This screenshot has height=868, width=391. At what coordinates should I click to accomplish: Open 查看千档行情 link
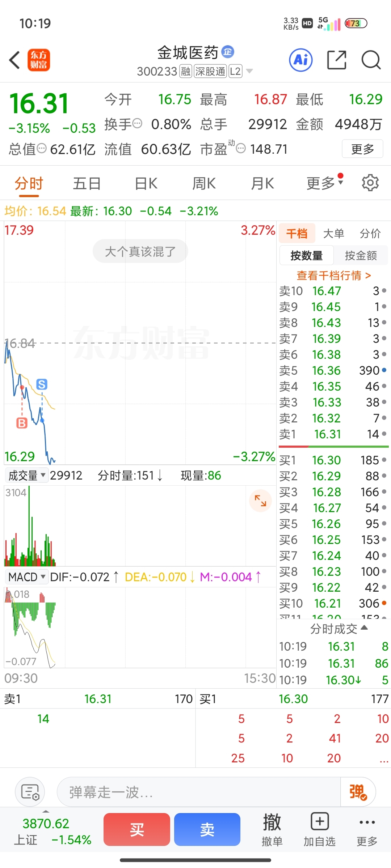334,276
